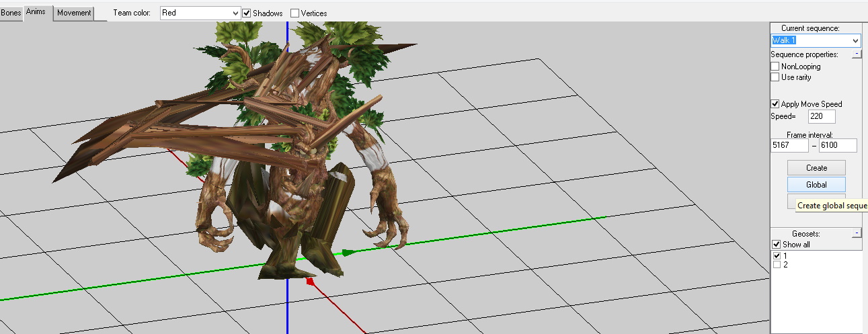Uncheck Show all geosets
Viewport: 868px width, 334px height.
777,245
